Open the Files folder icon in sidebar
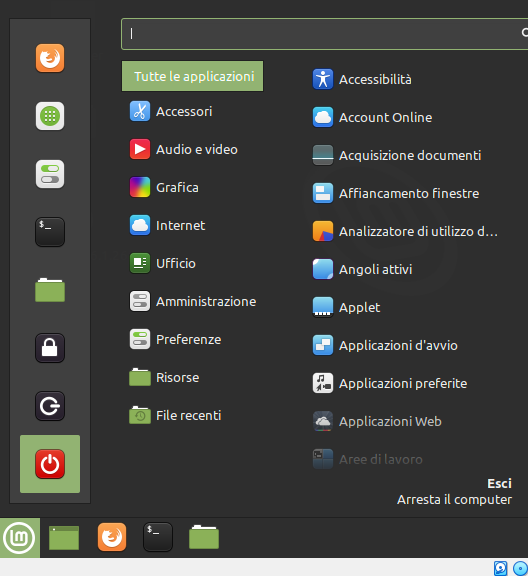This screenshot has height=576, width=528. point(50,290)
